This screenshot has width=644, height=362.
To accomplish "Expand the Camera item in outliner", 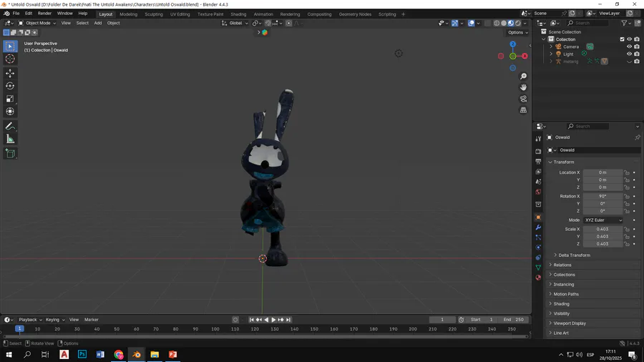I will click(x=551, y=47).
